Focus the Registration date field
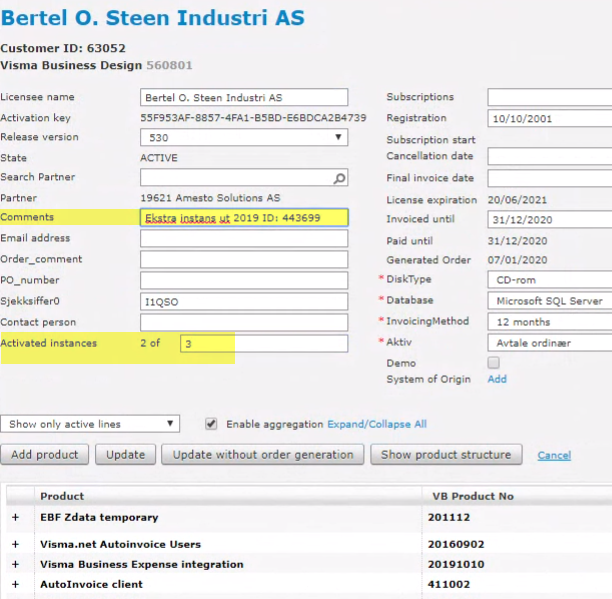 coord(550,118)
